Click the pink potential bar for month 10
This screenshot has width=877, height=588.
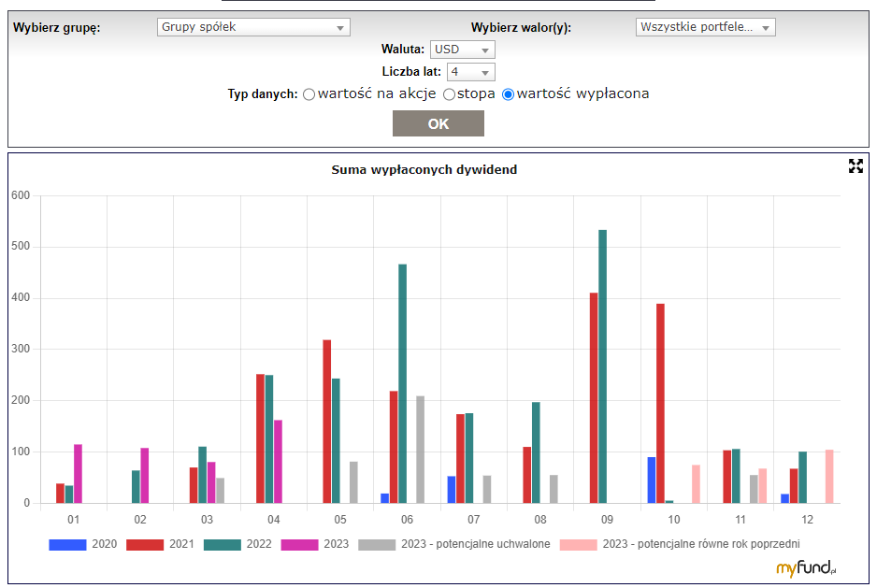[x=696, y=484]
